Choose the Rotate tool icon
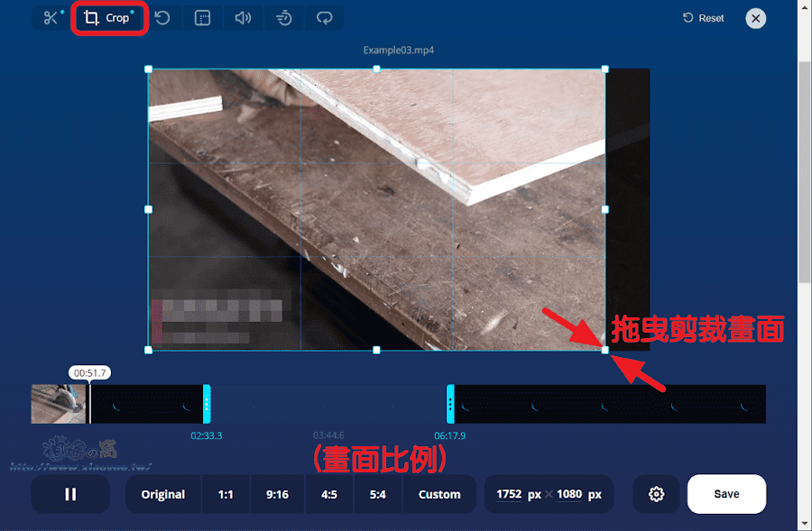 (x=162, y=18)
